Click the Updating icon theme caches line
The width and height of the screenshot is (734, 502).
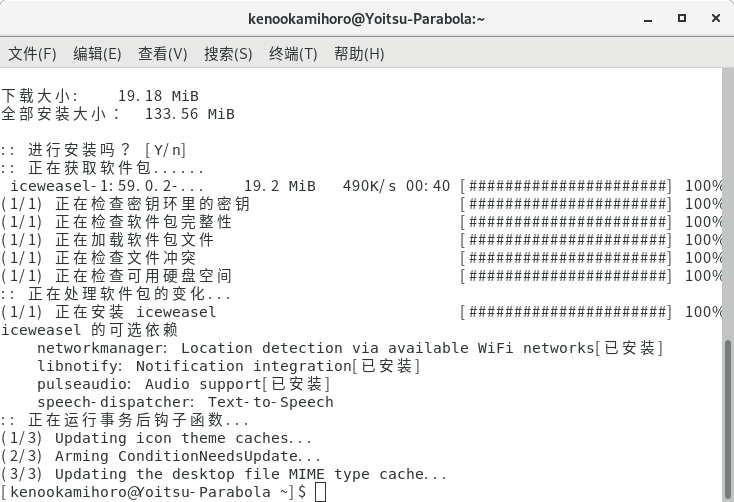pyautogui.click(x=157, y=438)
